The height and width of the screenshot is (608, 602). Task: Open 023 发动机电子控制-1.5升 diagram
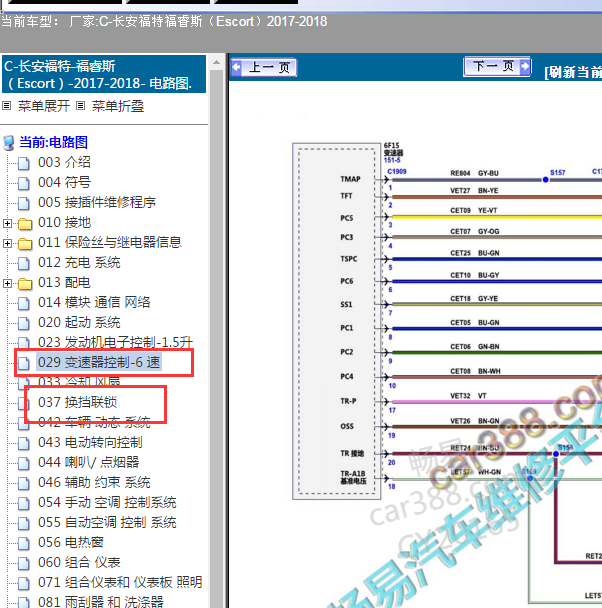(x=115, y=342)
